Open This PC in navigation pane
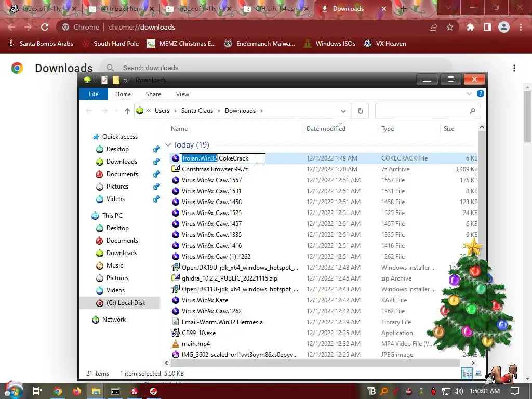Image resolution: width=532 pixels, height=399 pixels. point(112,216)
